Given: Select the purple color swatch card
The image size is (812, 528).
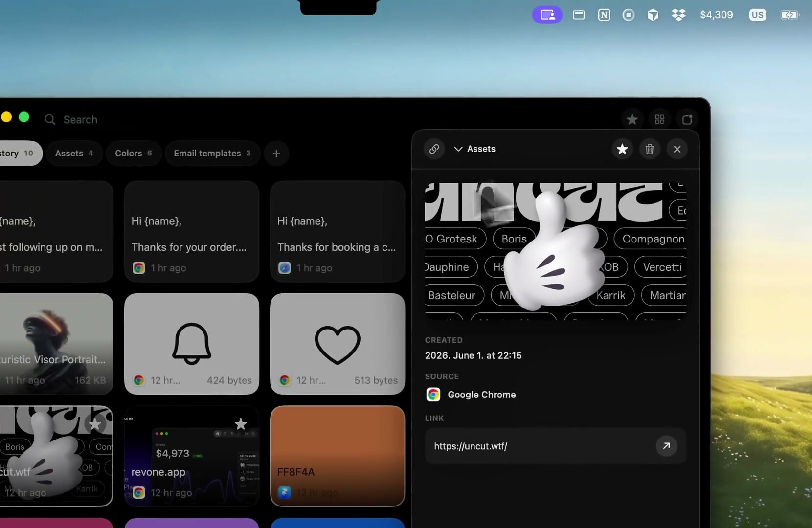Looking at the screenshot, I should pos(192,523).
